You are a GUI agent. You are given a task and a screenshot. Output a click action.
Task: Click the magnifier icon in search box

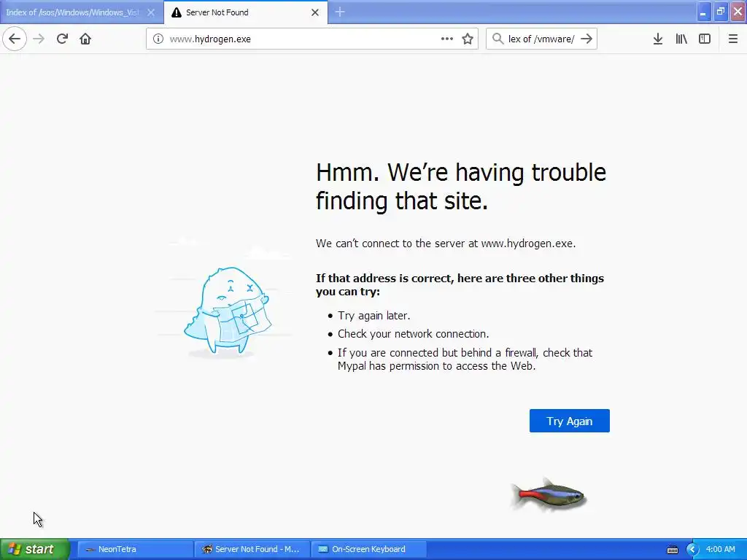point(498,39)
